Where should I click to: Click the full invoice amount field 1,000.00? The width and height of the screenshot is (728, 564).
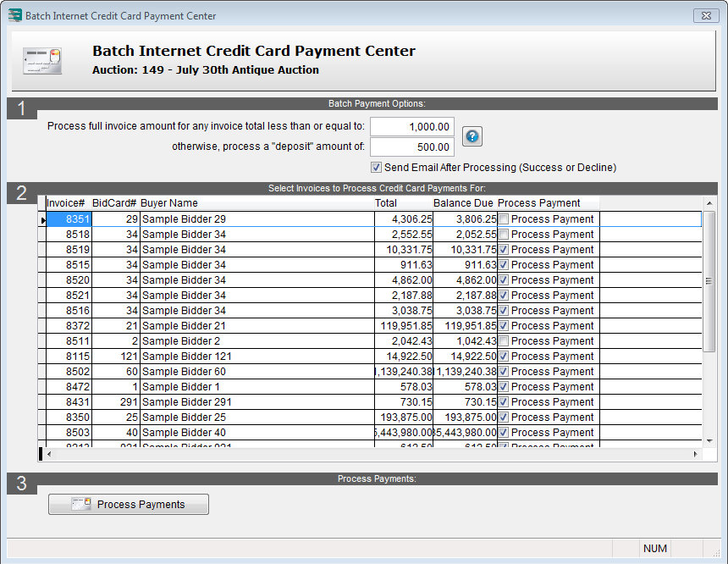click(412, 127)
